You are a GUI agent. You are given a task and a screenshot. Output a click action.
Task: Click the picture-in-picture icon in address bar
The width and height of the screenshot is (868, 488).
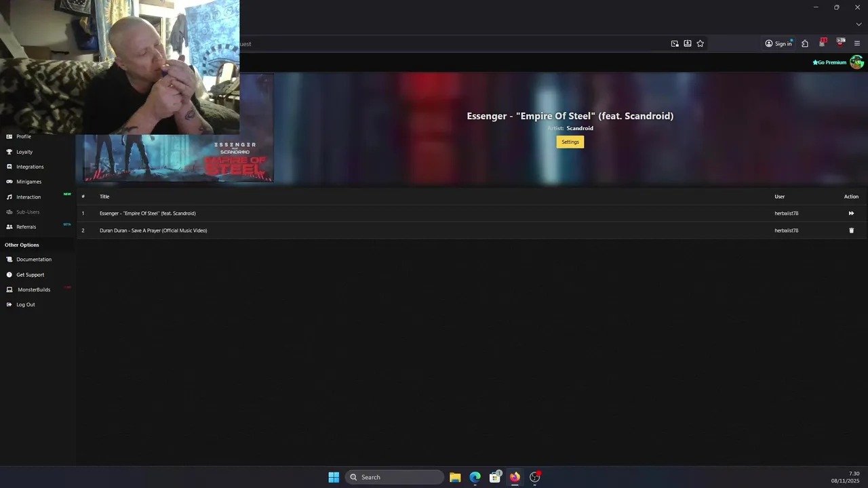pos(675,43)
